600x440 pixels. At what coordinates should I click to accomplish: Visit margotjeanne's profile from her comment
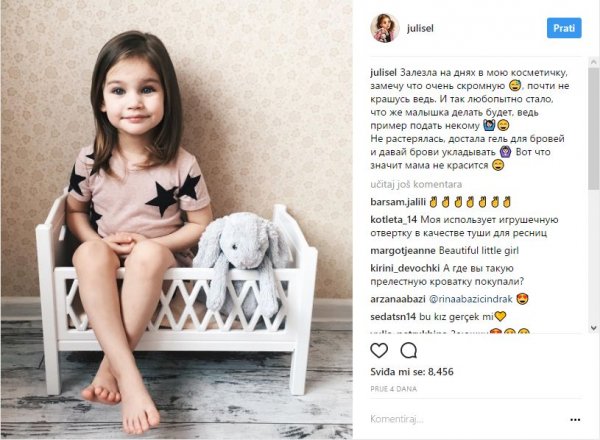coord(403,251)
